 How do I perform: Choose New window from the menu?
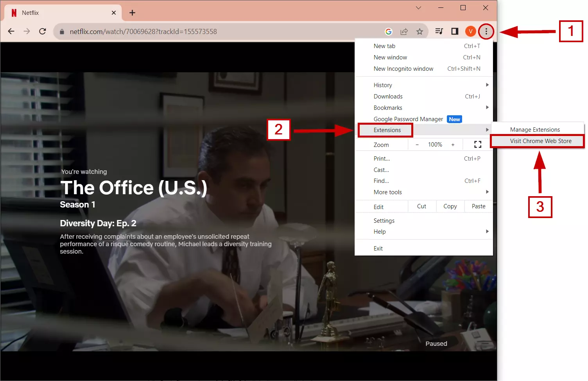424,57
